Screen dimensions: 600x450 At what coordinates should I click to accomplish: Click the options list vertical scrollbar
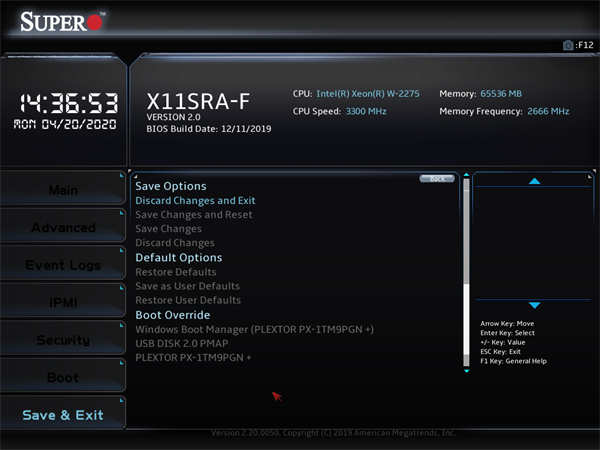tap(466, 272)
